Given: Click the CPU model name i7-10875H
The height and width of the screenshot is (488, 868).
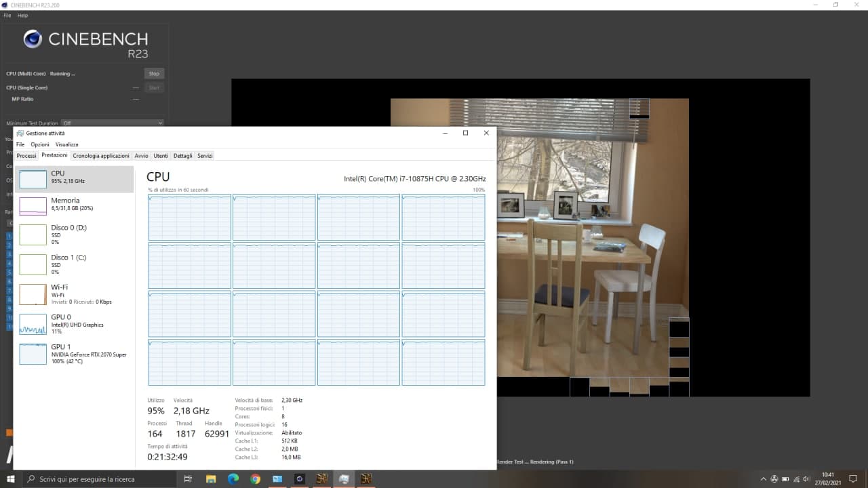Looking at the screenshot, I should (x=414, y=179).
